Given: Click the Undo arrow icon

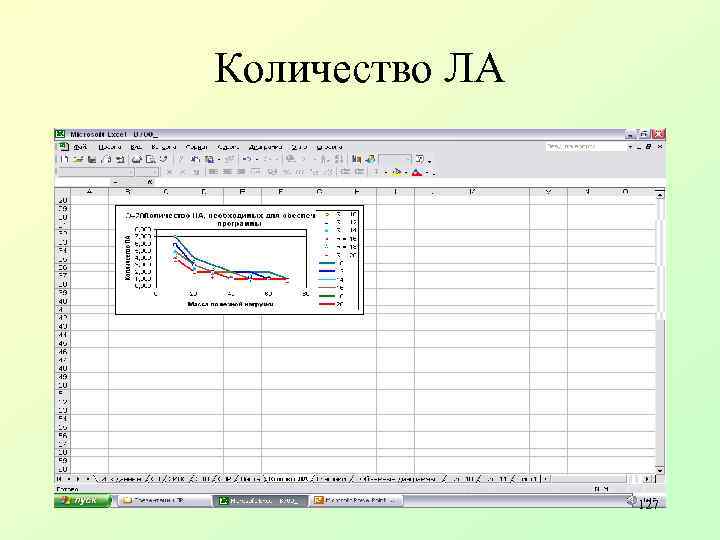Looking at the screenshot, I should (x=246, y=159).
